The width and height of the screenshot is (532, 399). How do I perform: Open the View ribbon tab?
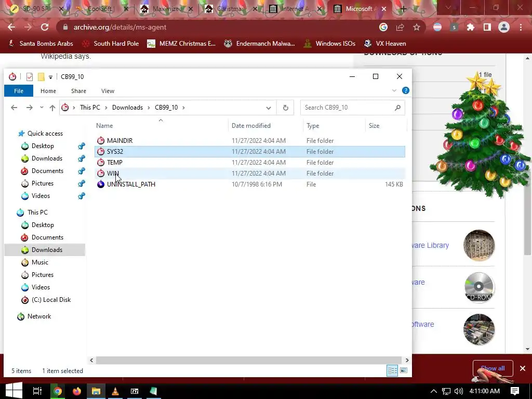point(108,91)
